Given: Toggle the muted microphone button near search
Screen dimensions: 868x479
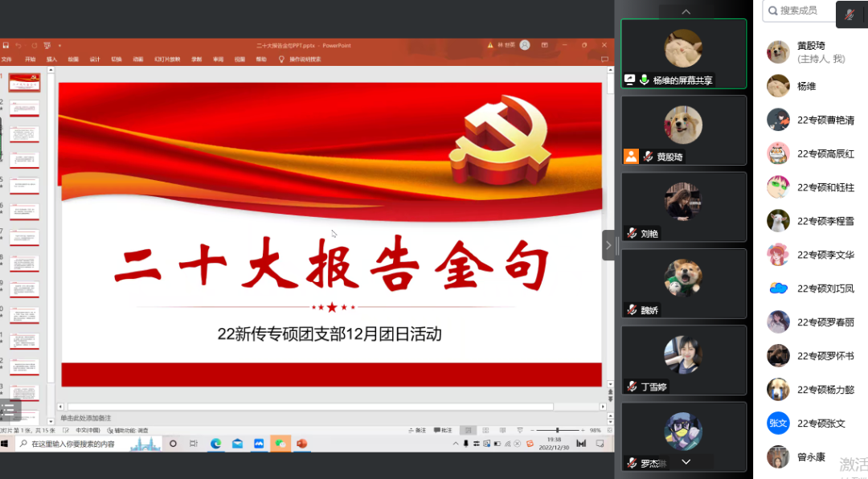Looking at the screenshot, I should click(x=850, y=14).
